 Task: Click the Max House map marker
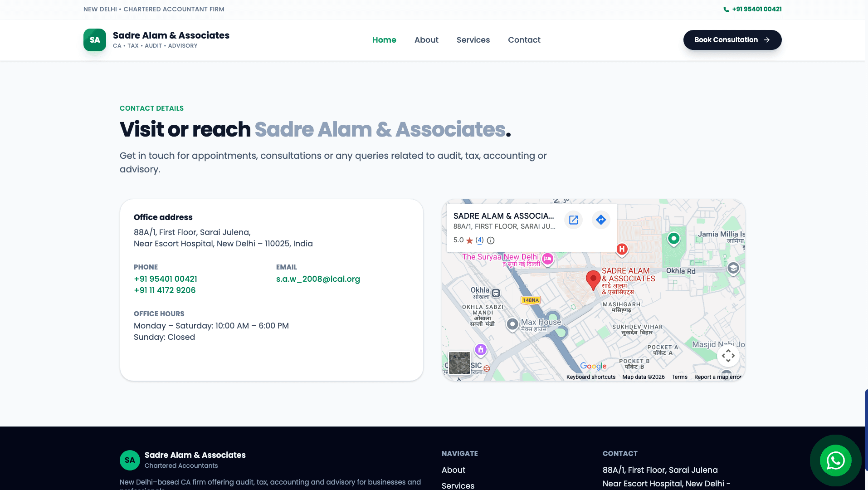pyautogui.click(x=512, y=324)
